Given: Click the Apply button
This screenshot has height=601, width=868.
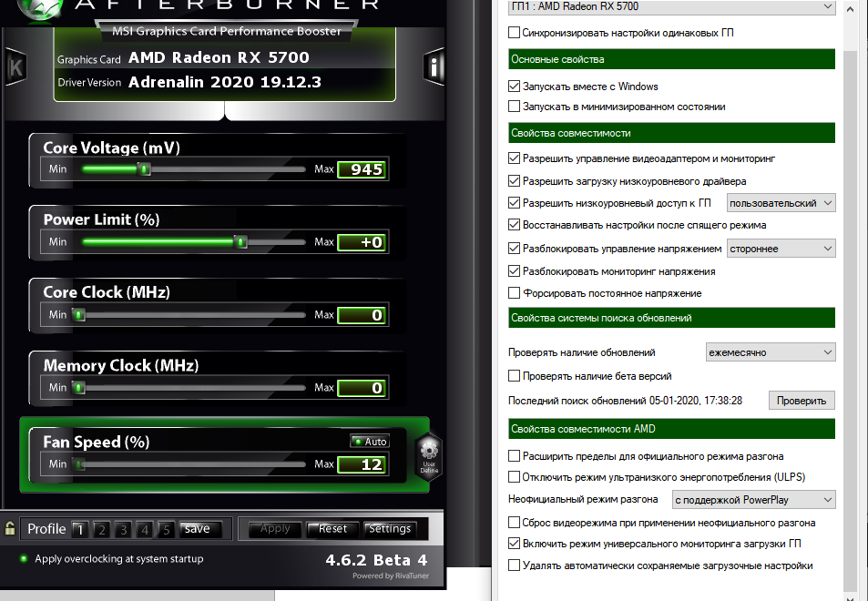Looking at the screenshot, I should 275,529.
